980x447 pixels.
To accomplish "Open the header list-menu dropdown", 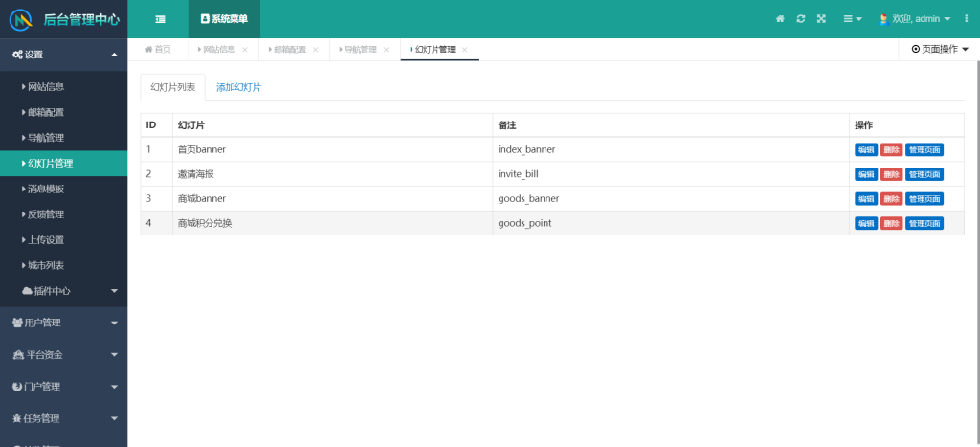I will pyautogui.click(x=852, y=19).
